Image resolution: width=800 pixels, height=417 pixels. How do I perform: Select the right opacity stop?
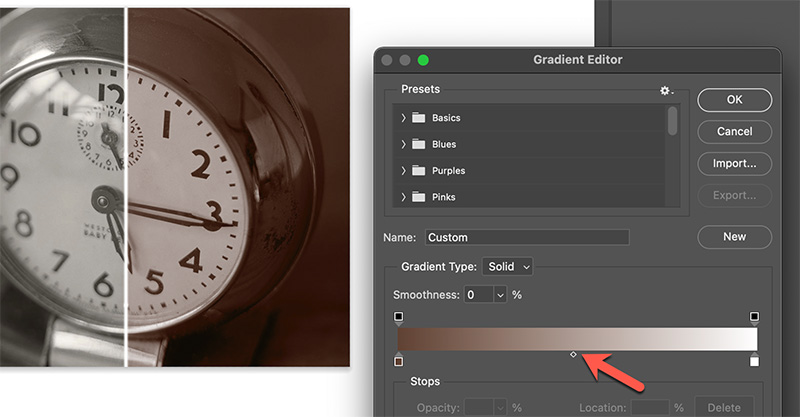click(754, 317)
